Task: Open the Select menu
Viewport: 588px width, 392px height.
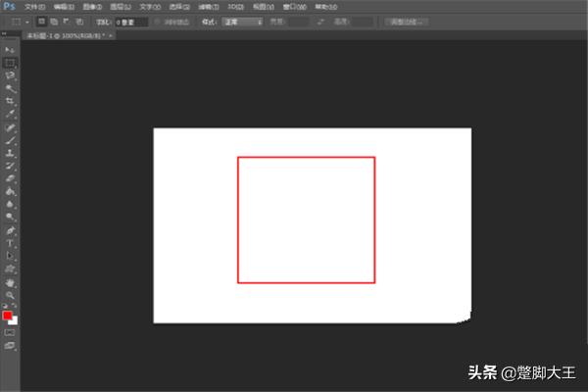Action: pyautogui.click(x=179, y=7)
